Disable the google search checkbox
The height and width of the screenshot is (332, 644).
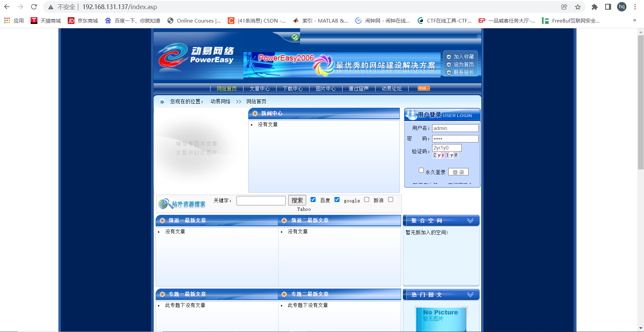click(x=337, y=199)
